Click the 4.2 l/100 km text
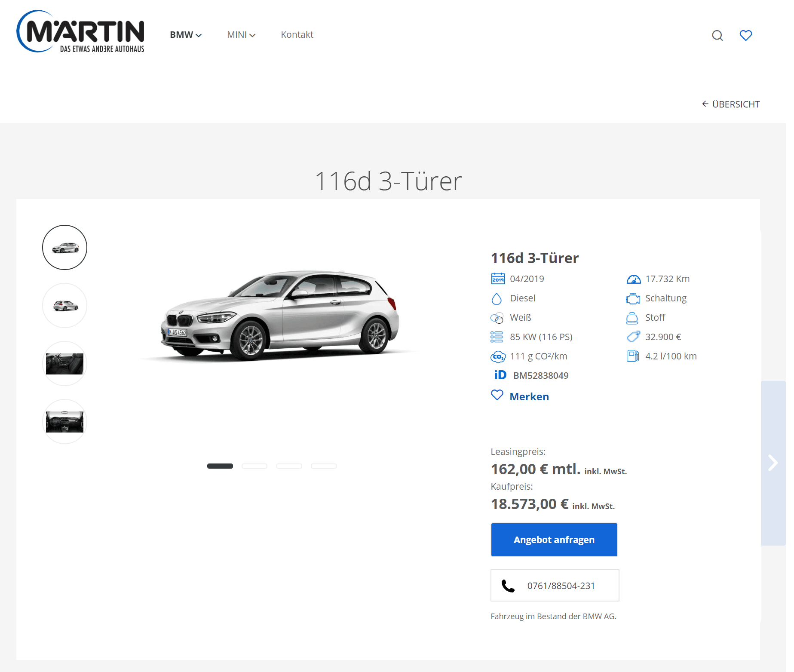Screen dimensions: 794x672 click(671, 356)
